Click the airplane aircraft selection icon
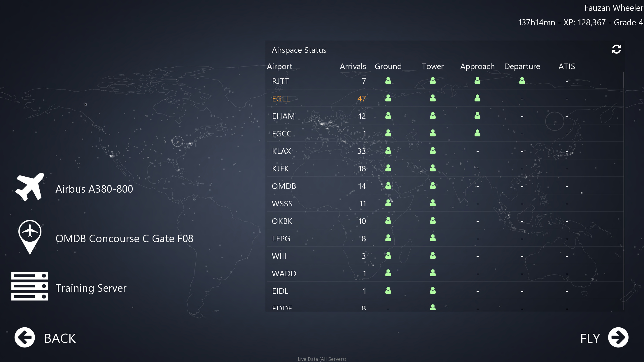The image size is (644, 362). pos(30,187)
